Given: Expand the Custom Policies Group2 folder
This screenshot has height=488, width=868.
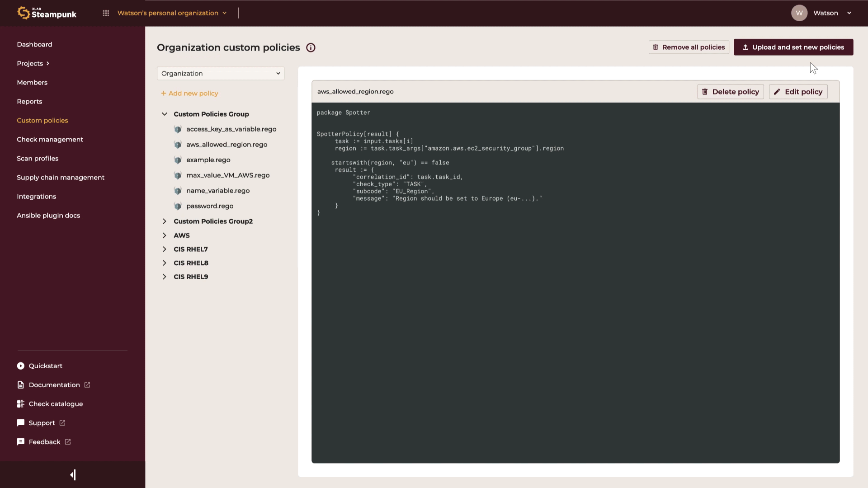Looking at the screenshot, I should point(165,221).
